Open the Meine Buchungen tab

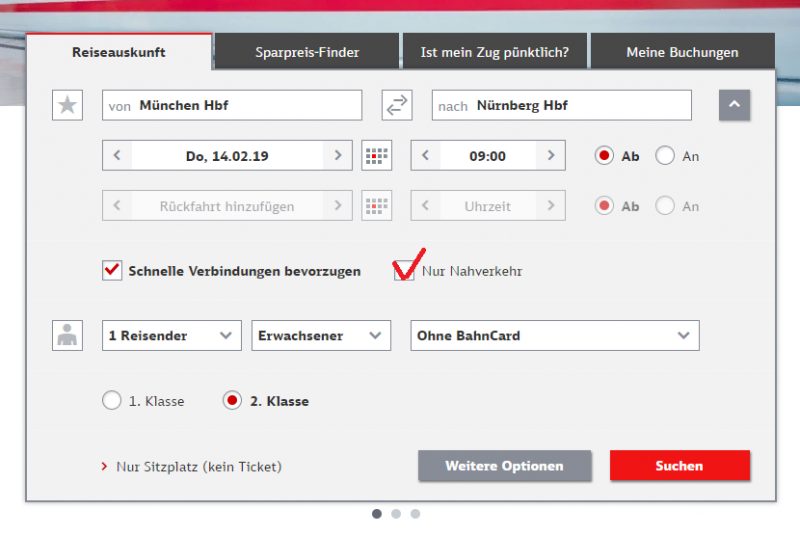click(682, 52)
